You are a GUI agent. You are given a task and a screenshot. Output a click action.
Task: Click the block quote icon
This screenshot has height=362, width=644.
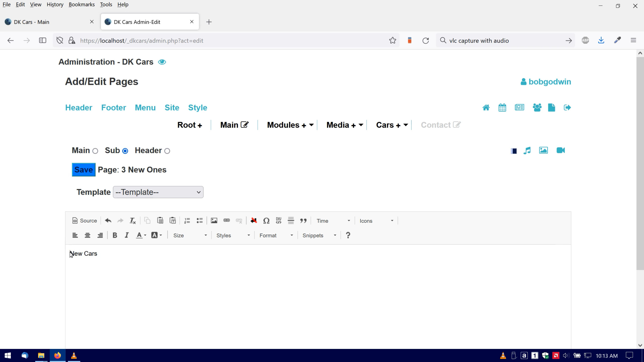click(x=303, y=221)
